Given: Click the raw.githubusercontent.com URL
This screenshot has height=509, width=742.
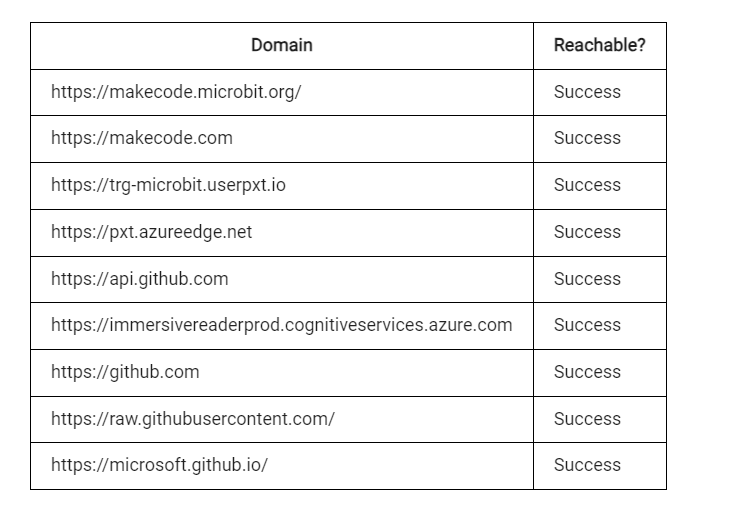Looking at the screenshot, I should (193, 419).
